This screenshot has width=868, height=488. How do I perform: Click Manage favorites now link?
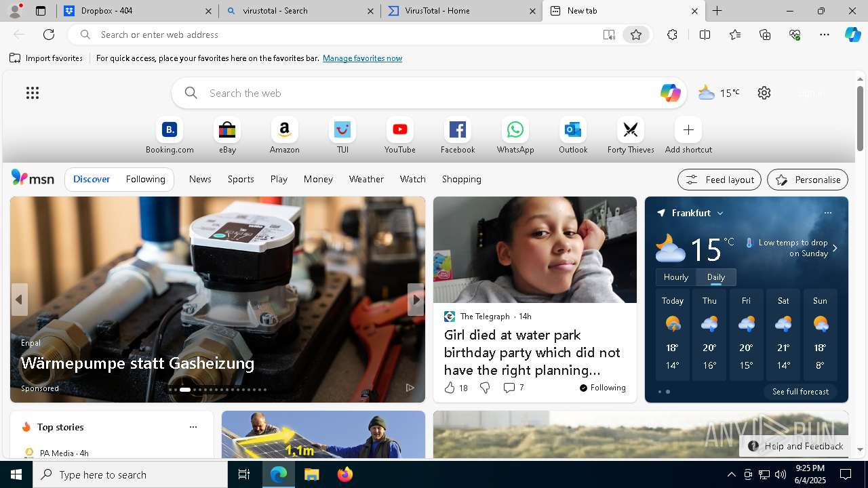pos(362,58)
